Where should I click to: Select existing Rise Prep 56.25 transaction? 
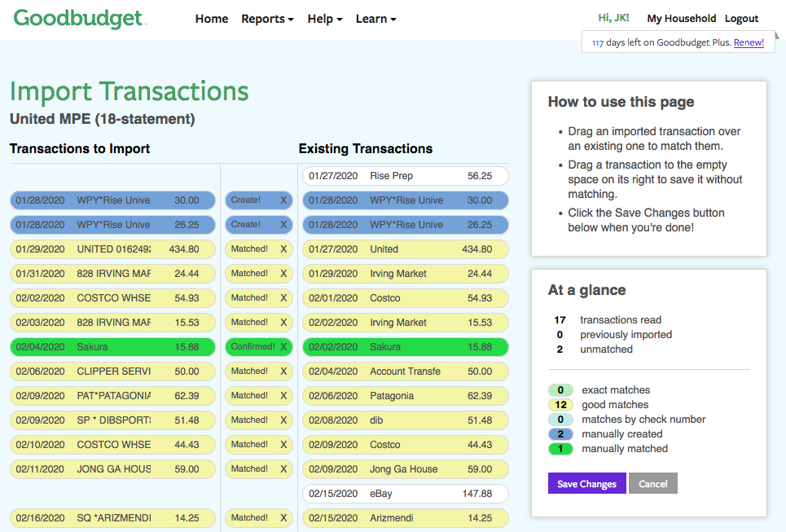406,176
